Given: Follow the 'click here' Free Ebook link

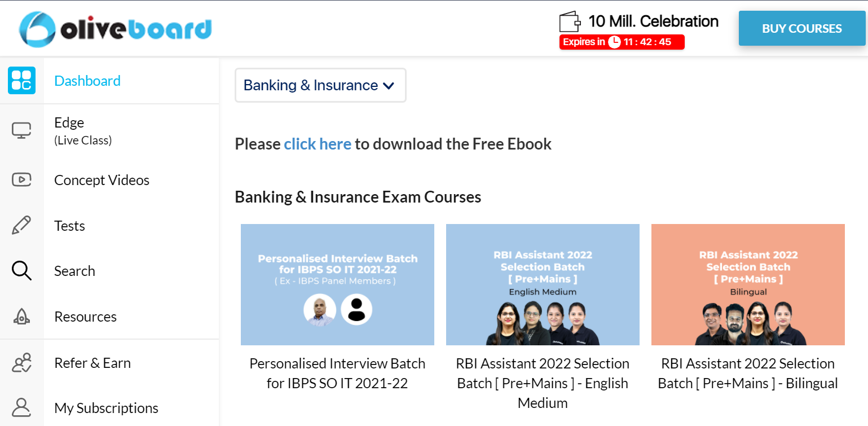Looking at the screenshot, I should pyautogui.click(x=318, y=144).
